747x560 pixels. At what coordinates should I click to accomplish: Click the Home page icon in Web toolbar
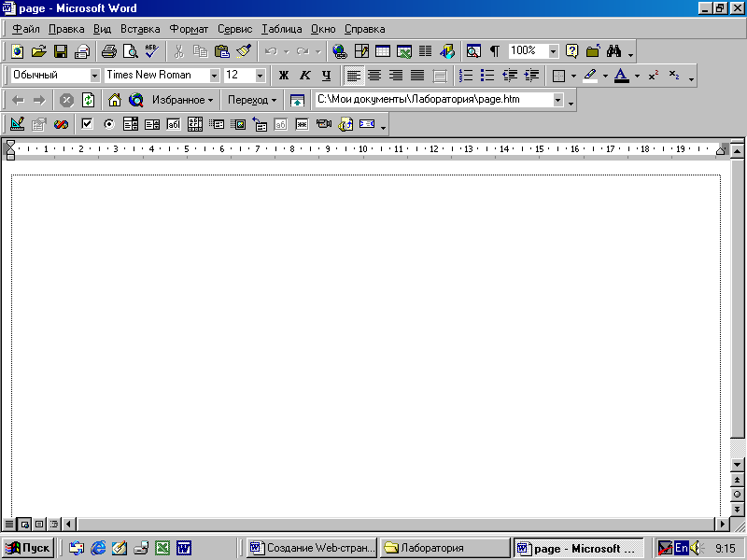[115, 100]
